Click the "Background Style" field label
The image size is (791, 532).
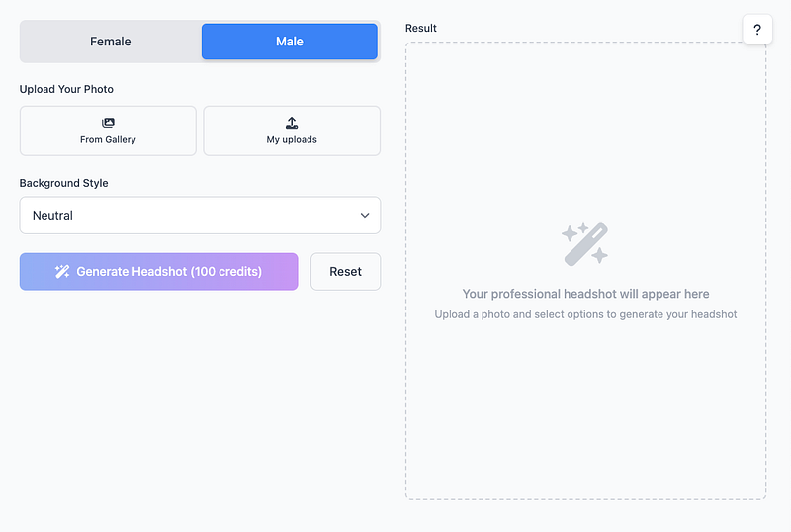point(64,183)
